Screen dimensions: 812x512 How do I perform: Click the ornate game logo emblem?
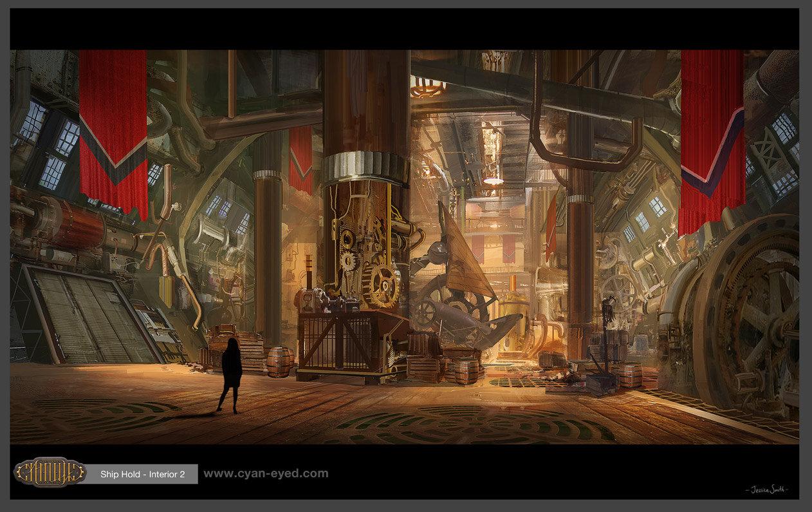click(50, 471)
